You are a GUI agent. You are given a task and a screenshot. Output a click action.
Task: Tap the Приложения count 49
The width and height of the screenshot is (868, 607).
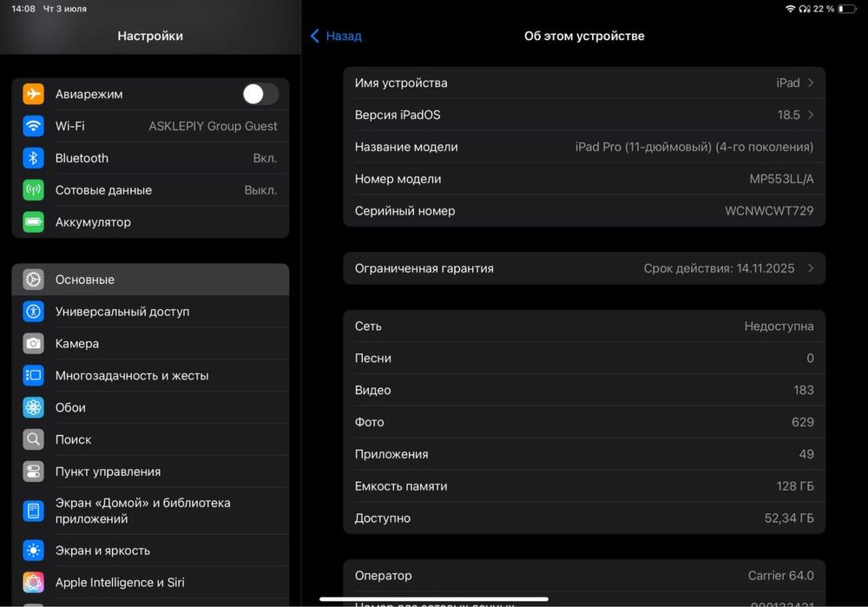click(x=806, y=454)
